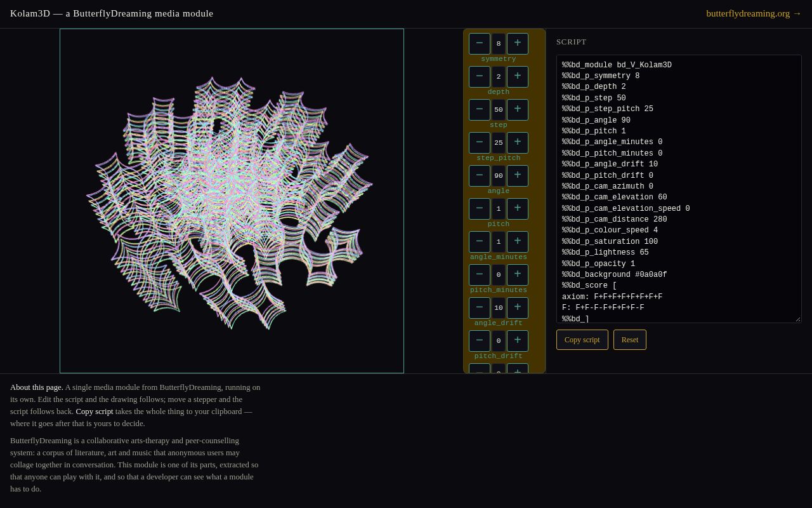The width and height of the screenshot is (812, 508).
Task: Raise angle_drift with its plus button
Action: (x=518, y=308)
